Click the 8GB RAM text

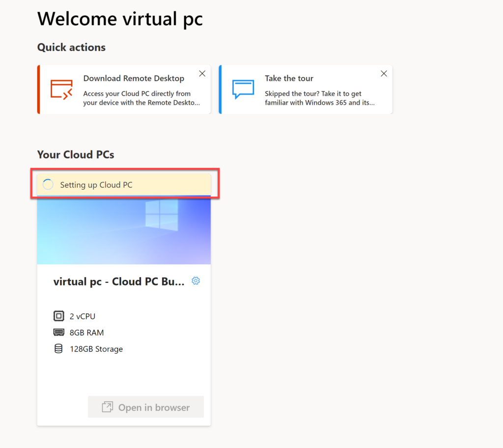86,333
